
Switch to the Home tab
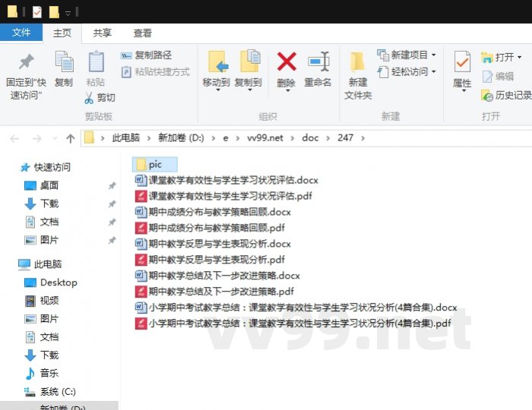[x=62, y=33]
